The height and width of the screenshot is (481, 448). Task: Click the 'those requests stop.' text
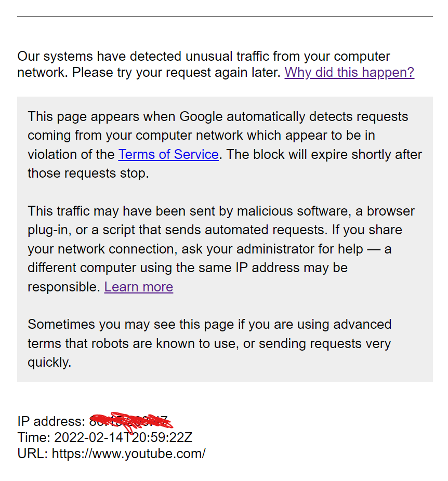click(88, 173)
